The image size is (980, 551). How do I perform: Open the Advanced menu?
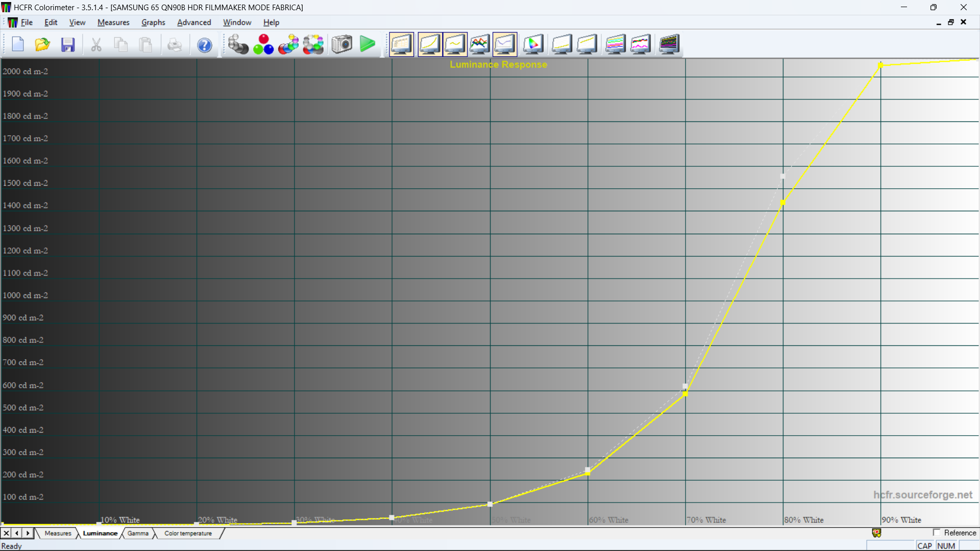[194, 22]
